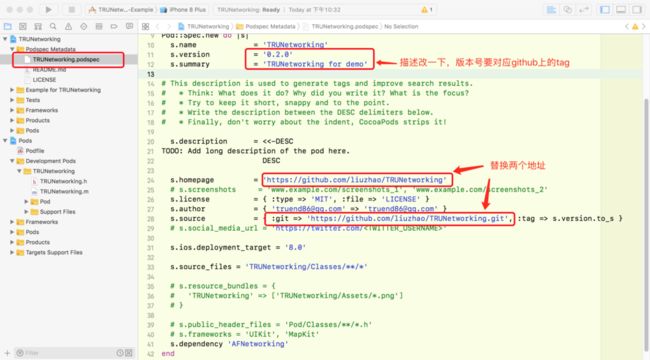Viewport: 650px width, 360px height.
Task: Open the Breakpoint navigator tab
Action: pos(114,27)
